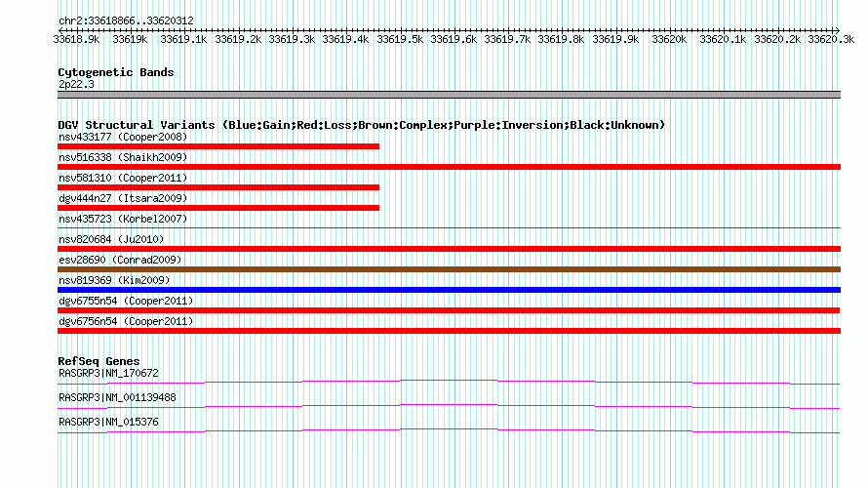Viewport: 868px width, 488px height.
Task: Open the nsv433177 (Cooper2008) label
Action: pos(123,137)
